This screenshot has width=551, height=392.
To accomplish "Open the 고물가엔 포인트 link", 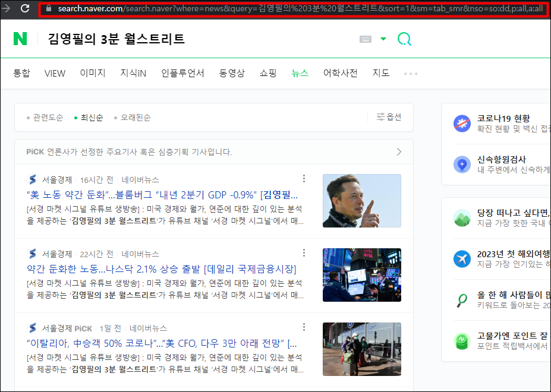I will (514, 336).
